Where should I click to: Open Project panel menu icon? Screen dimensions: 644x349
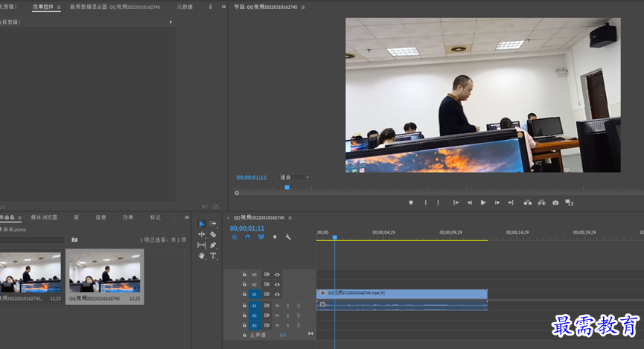19,218
